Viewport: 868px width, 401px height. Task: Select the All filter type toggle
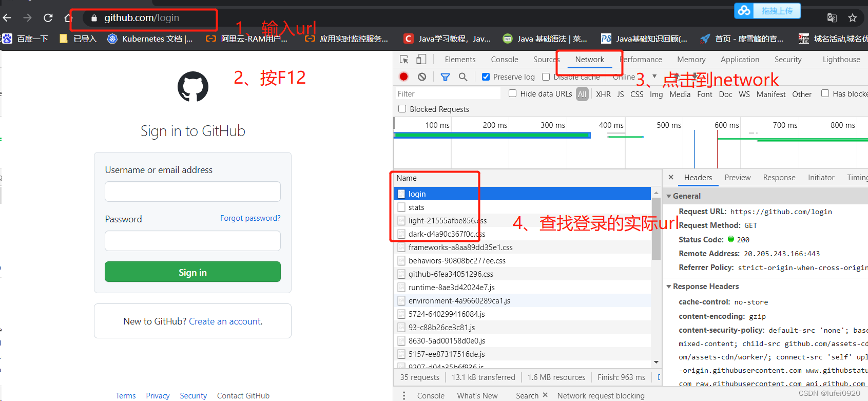[x=582, y=94]
